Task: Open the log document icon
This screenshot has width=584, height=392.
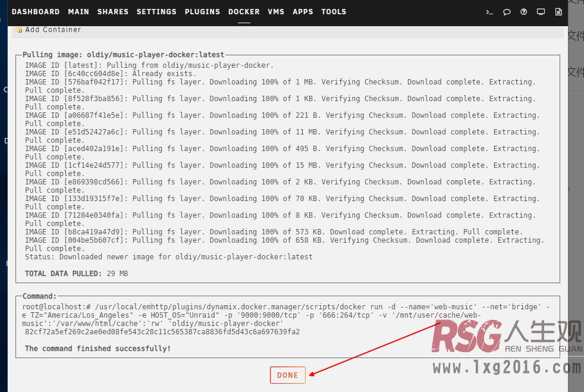Action: pos(558,12)
